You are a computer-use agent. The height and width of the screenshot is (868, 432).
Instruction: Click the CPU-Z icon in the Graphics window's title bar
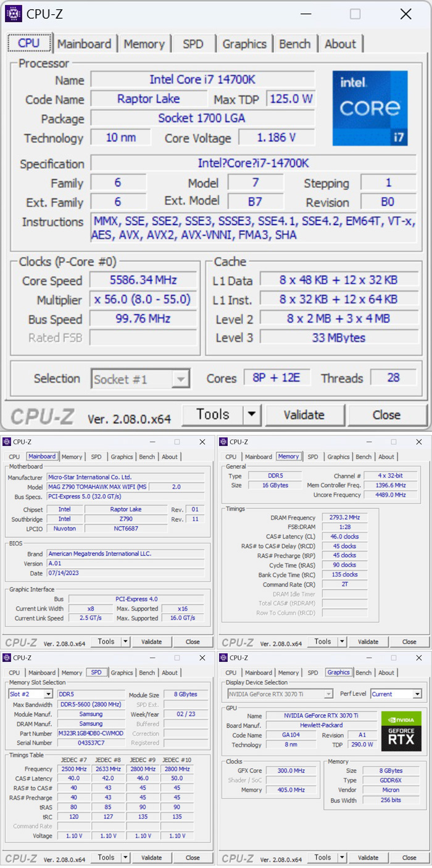223,658
